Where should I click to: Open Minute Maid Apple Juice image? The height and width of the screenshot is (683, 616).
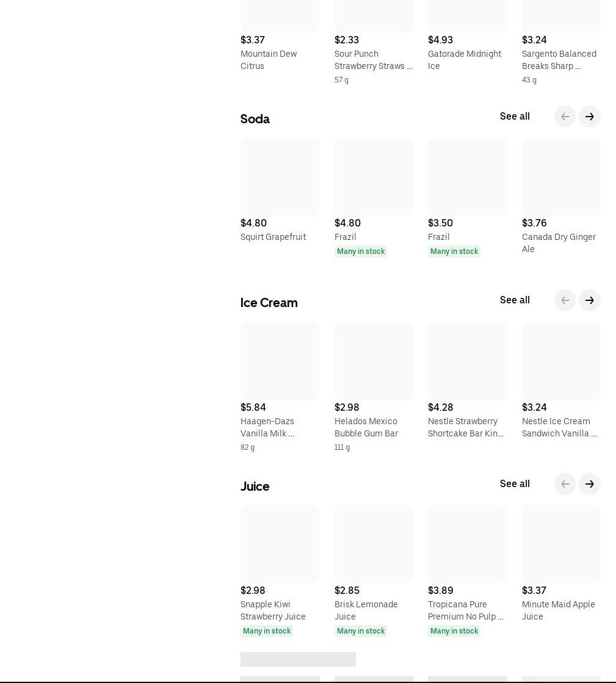click(x=561, y=544)
